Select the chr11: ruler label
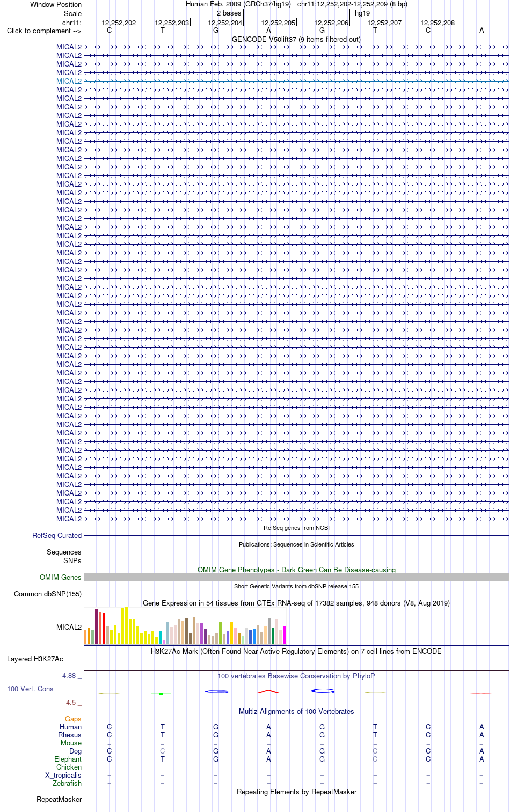The width and height of the screenshot is (510, 812). tap(71, 23)
